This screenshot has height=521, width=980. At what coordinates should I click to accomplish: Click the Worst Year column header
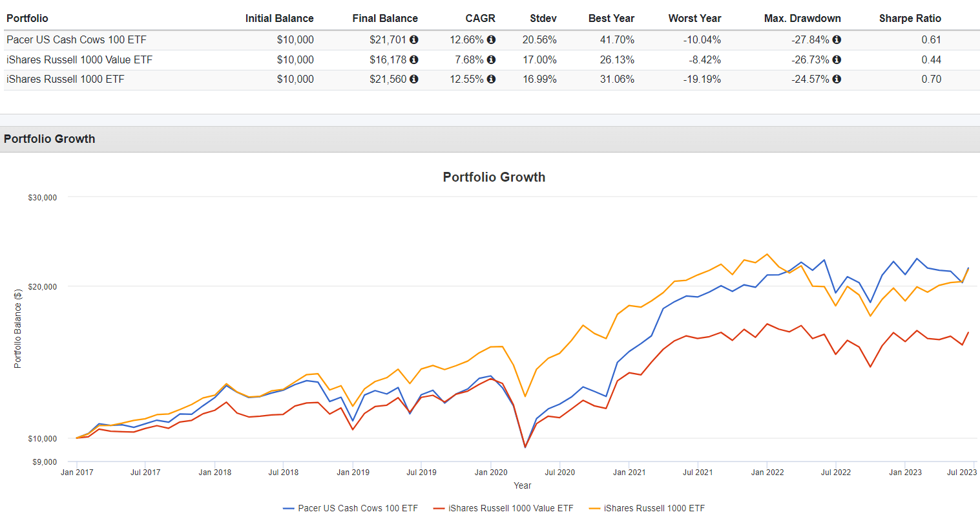click(694, 18)
